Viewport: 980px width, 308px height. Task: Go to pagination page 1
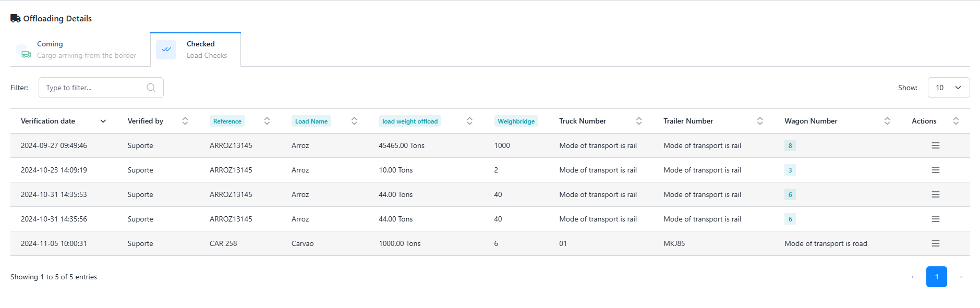click(936, 277)
